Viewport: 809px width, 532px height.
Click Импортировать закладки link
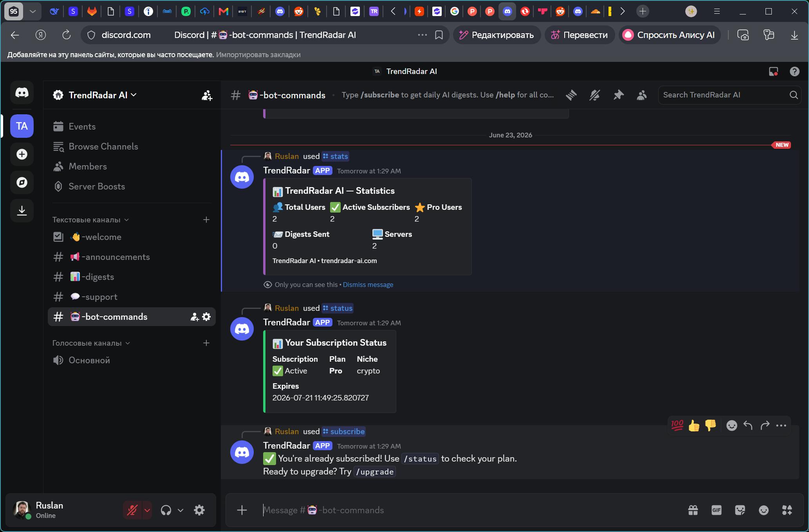[258, 54]
